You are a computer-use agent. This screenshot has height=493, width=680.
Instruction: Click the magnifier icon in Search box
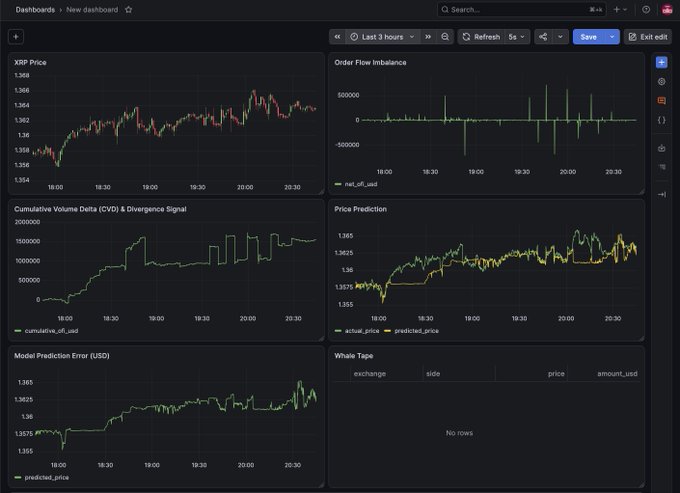(445, 10)
